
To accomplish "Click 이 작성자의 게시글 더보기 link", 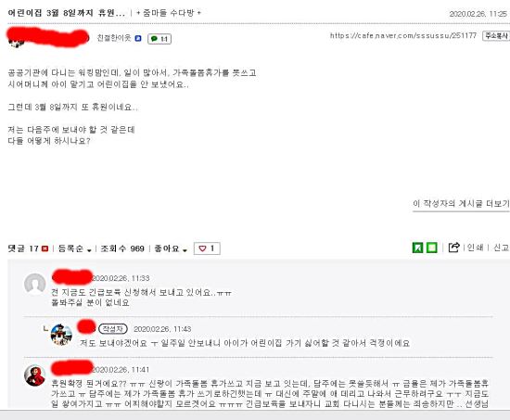I will click(x=461, y=204).
